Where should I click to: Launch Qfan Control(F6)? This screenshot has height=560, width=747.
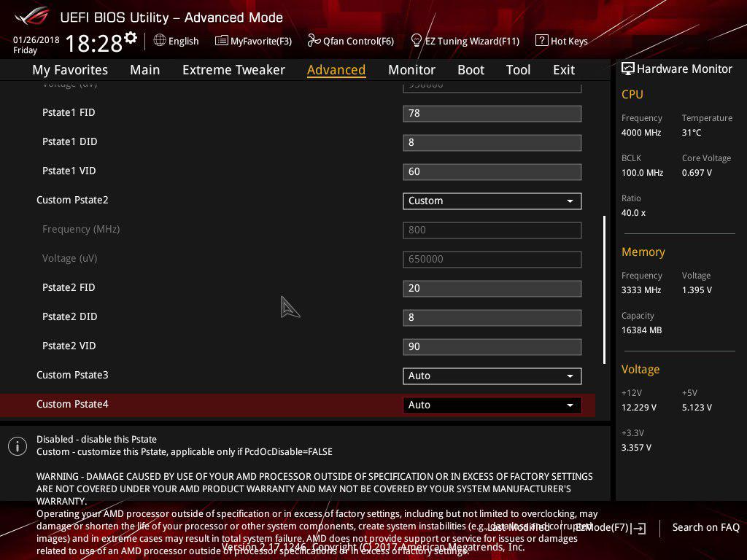[x=359, y=41]
